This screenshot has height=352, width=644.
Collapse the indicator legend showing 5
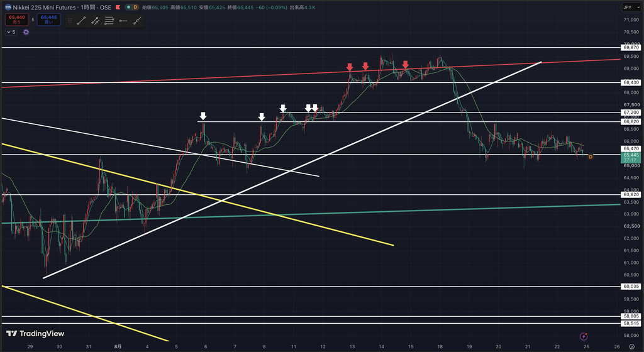click(x=11, y=32)
